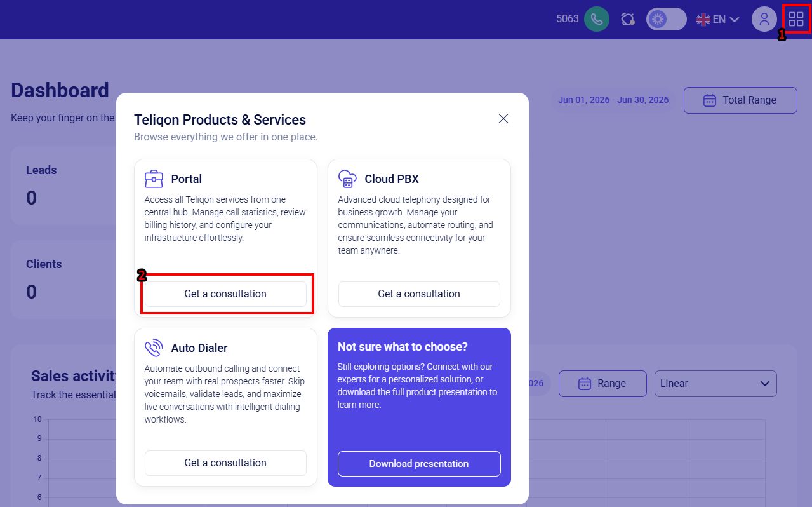Viewport: 812px width, 507px height.
Task: Click the Dashboard page heading
Action: (60, 90)
